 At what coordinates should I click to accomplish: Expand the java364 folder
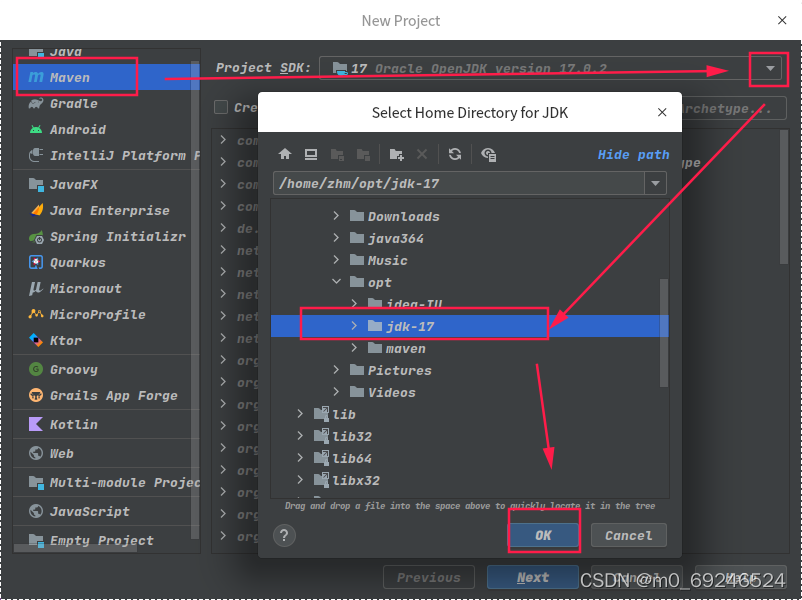pos(336,238)
